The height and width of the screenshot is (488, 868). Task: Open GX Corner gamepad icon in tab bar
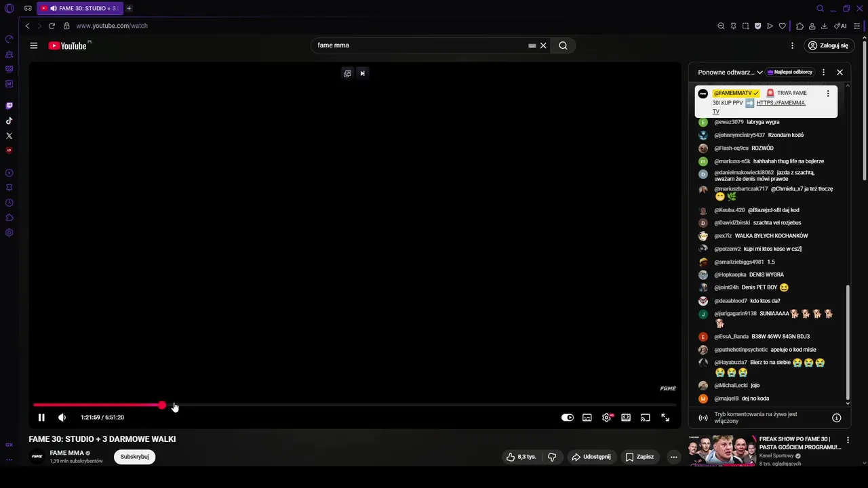click(28, 8)
